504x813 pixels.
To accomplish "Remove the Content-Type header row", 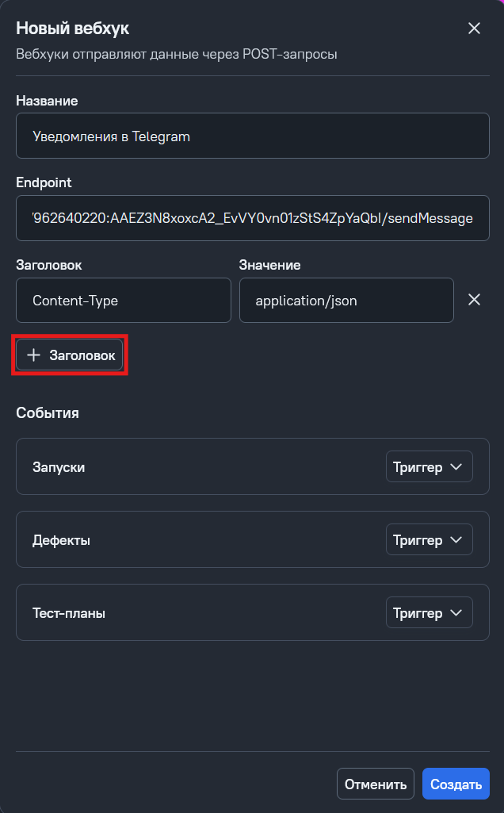I will [474, 300].
